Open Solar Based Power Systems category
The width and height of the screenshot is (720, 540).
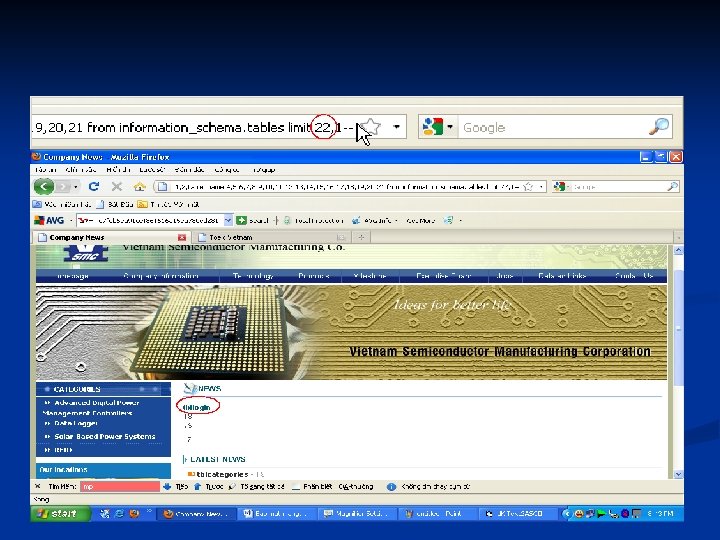click(105, 437)
